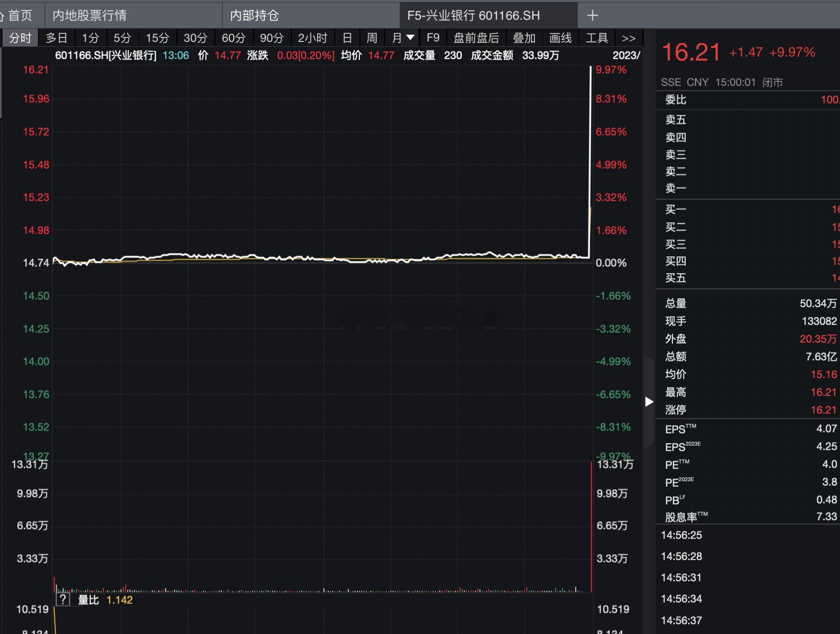
Task: Select the 买二 order row
Action: [748, 227]
